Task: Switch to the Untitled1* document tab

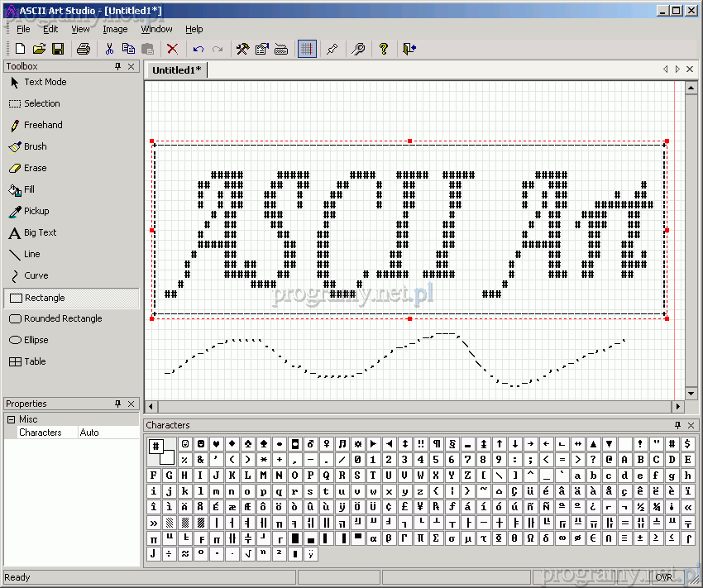Action: (176, 70)
